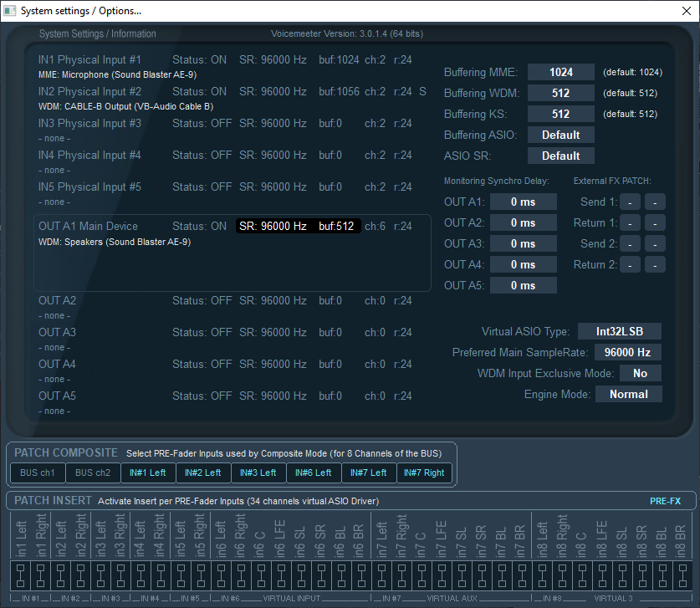Enable the in6 LFE insert switch

click(282, 576)
